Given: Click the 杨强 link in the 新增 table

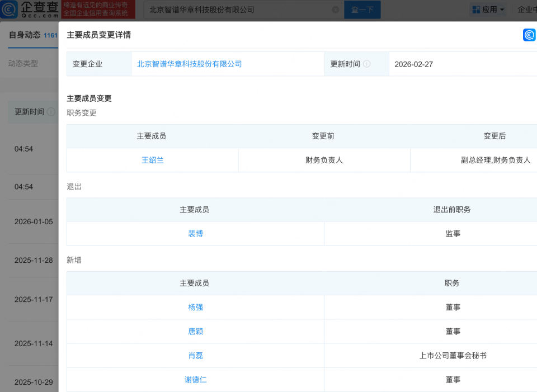Looking at the screenshot, I should (x=195, y=307).
